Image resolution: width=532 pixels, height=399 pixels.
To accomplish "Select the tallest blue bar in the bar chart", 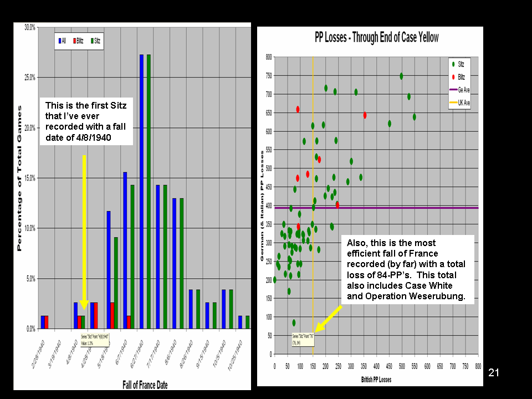I will pyautogui.click(x=142, y=191).
